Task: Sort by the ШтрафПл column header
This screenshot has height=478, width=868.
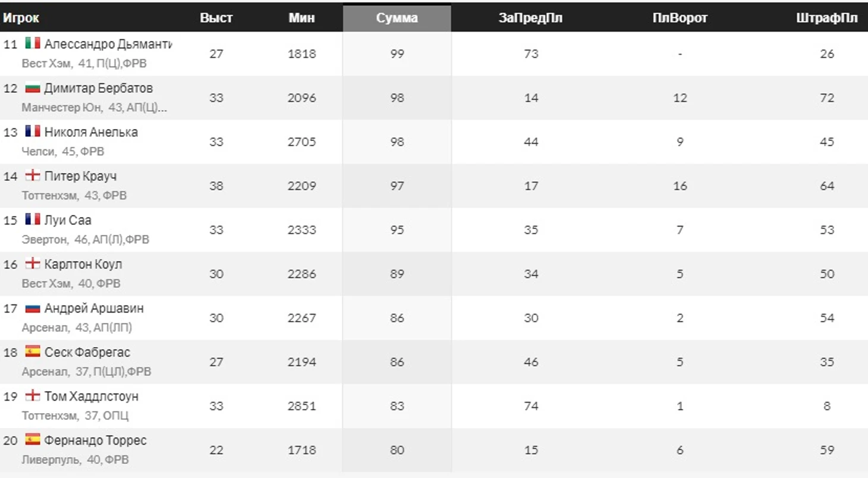Action: [x=827, y=18]
